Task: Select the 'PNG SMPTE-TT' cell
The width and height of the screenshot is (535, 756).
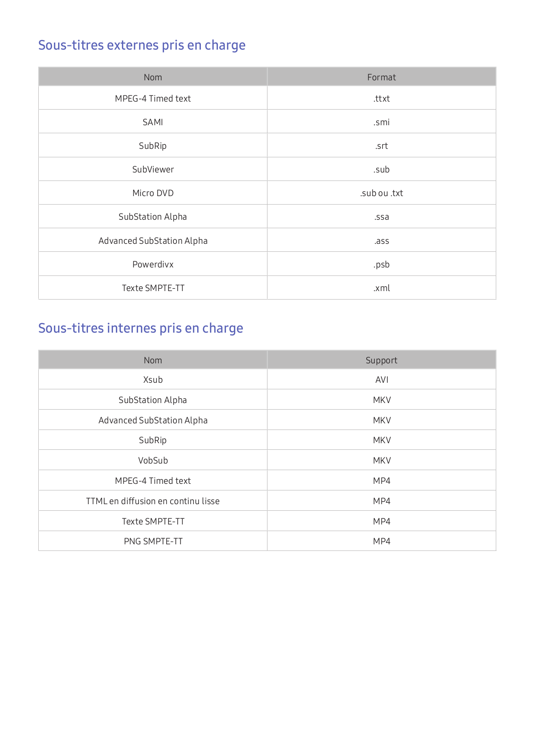Action: (x=153, y=541)
